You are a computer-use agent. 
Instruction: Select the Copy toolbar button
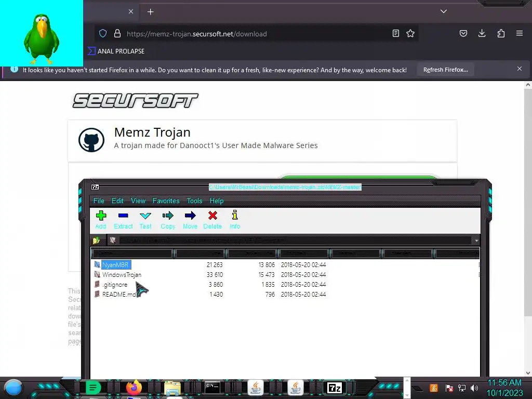tap(168, 220)
